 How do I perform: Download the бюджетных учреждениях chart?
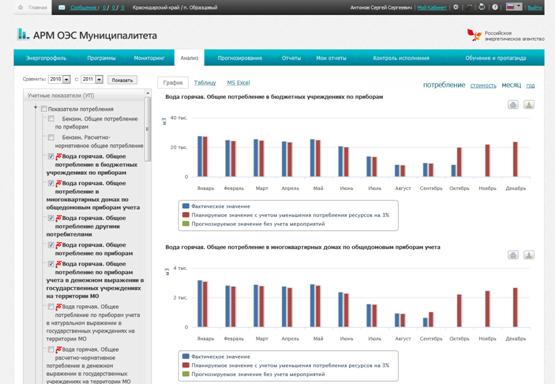click(529, 104)
